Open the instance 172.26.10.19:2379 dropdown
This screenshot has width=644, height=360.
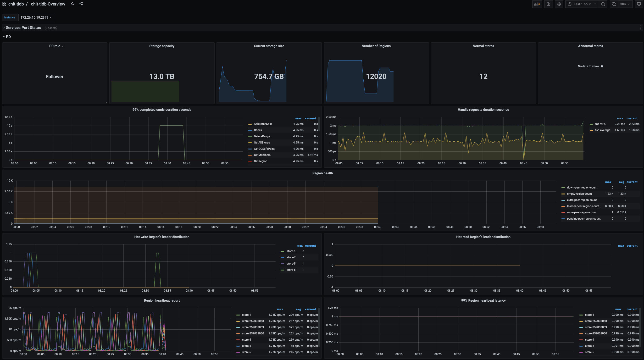36,17
